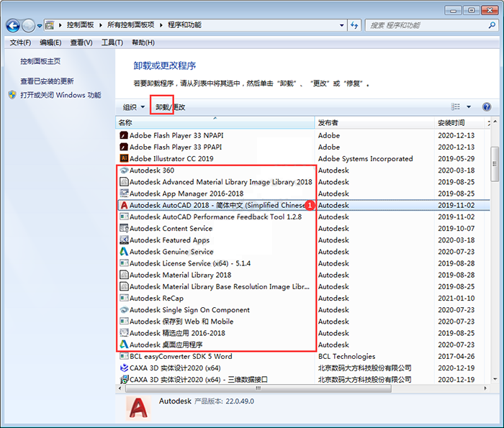Open the address bar history dropdown
504x428 pixels.
pos(342,25)
